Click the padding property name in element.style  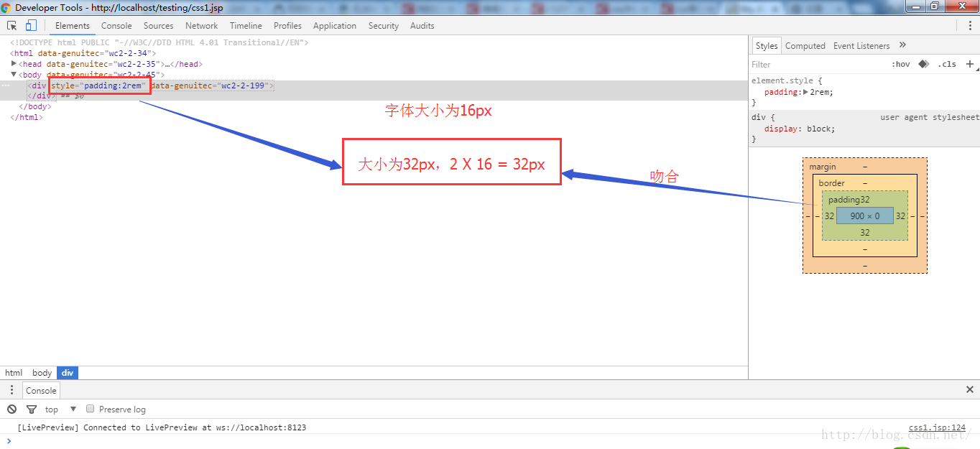coord(781,92)
